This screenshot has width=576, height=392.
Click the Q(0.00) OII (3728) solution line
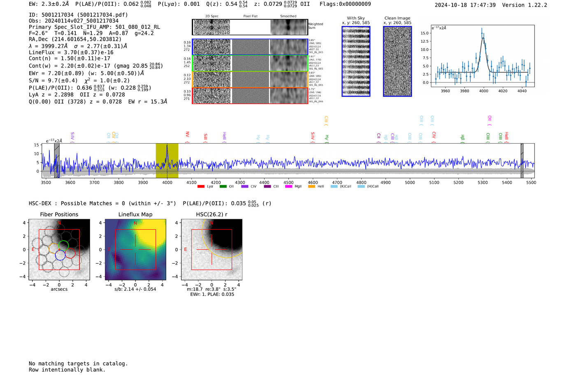(98, 102)
